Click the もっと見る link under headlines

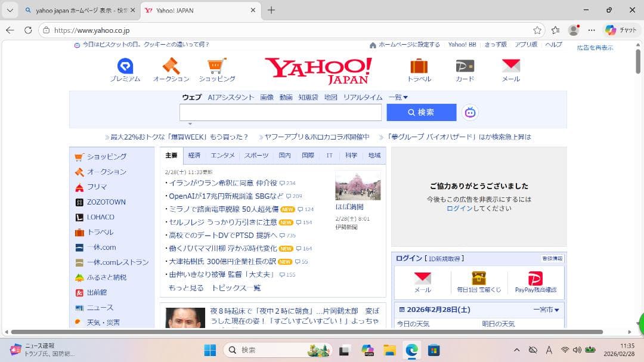186,288
